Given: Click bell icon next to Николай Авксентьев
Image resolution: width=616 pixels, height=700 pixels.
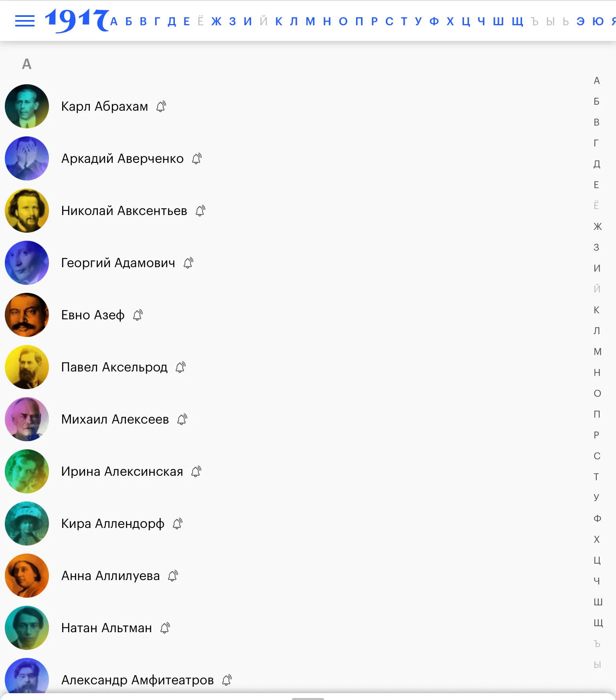Looking at the screenshot, I should pos(201,211).
